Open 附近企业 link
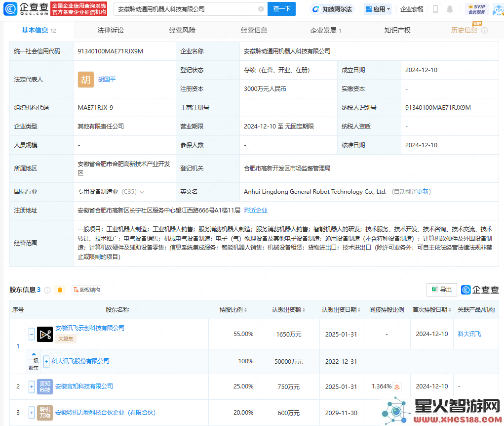Screen dimensions: 504x426 point(256,211)
